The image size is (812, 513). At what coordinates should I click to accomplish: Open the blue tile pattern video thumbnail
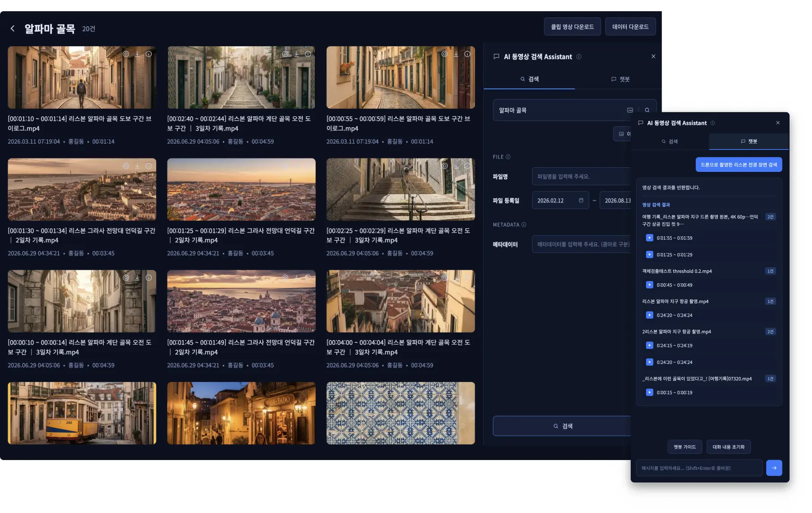pos(401,413)
